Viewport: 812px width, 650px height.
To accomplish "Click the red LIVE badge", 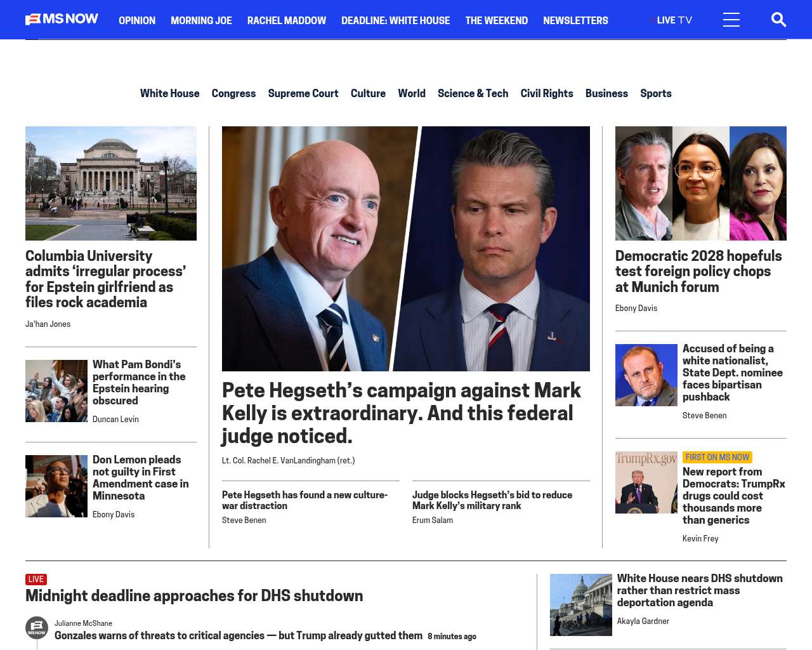I will [x=36, y=579].
